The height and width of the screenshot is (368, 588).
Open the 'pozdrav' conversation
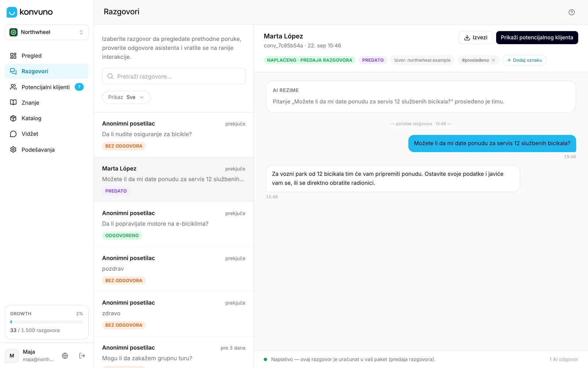pyautogui.click(x=173, y=269)
